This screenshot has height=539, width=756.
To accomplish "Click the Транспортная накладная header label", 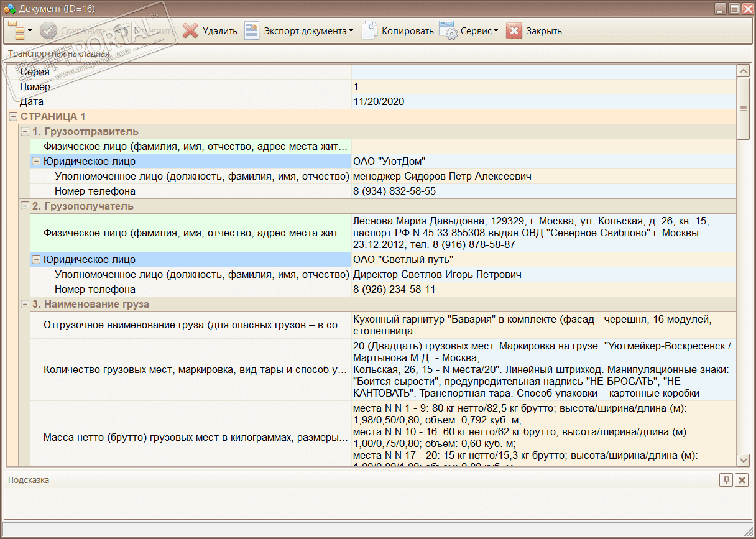I will tap(58, 53).
